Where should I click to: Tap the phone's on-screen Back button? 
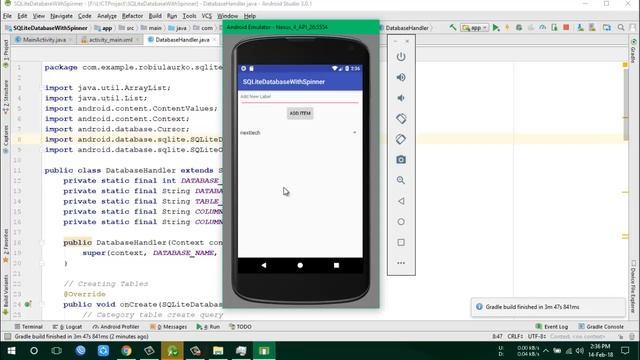pos(264,265)
